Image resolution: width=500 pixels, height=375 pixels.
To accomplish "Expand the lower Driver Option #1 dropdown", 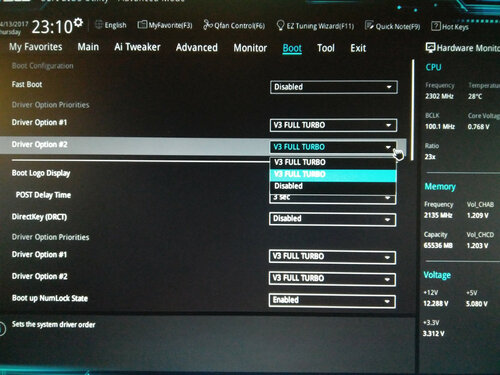I will [x=332, y=257].
